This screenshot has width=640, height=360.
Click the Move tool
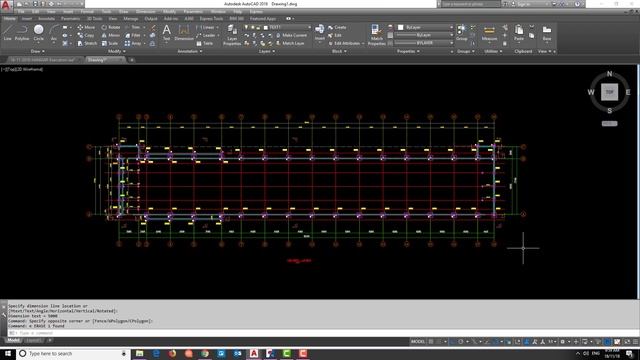86,27
